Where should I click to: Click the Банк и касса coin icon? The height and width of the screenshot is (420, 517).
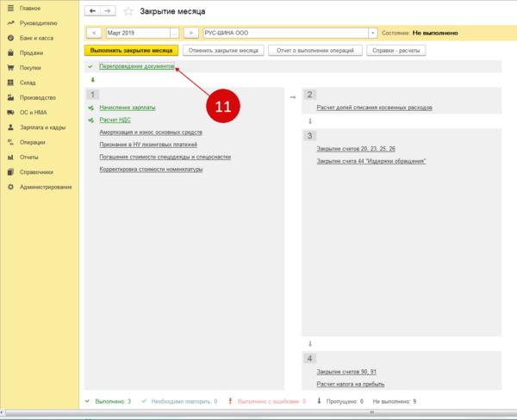[10, 38]
